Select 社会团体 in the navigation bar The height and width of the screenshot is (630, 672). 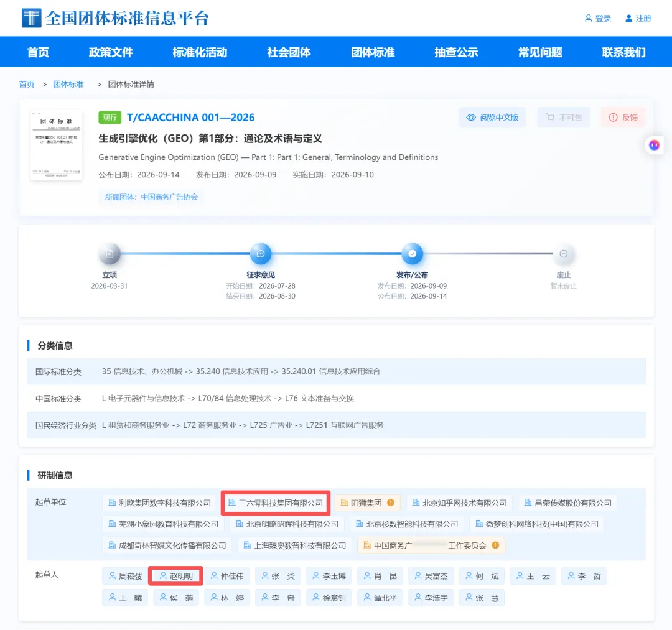point(289,52)
